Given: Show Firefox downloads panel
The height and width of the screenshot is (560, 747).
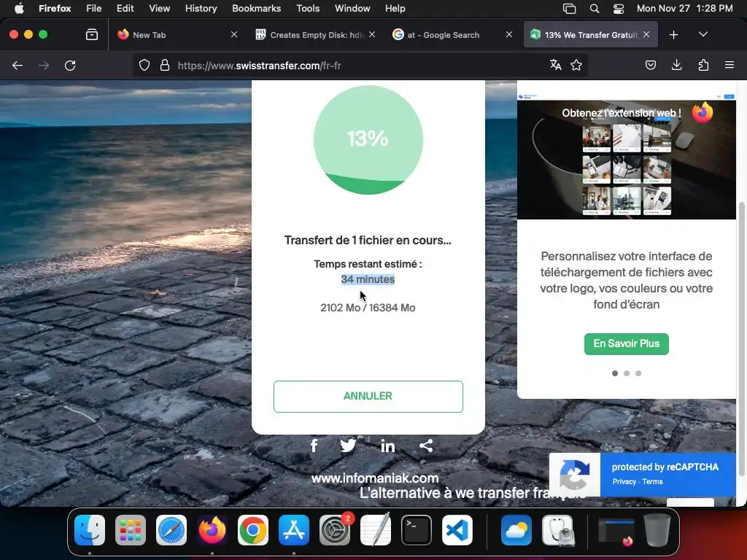Looking at the screenshot, I should [x=676, y=65].
